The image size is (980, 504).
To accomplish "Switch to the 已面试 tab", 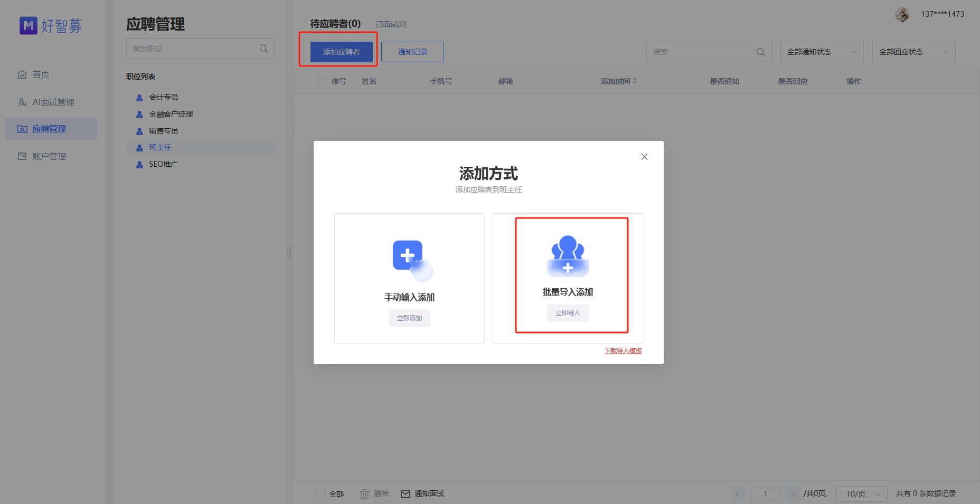I will tap(391, 24).
